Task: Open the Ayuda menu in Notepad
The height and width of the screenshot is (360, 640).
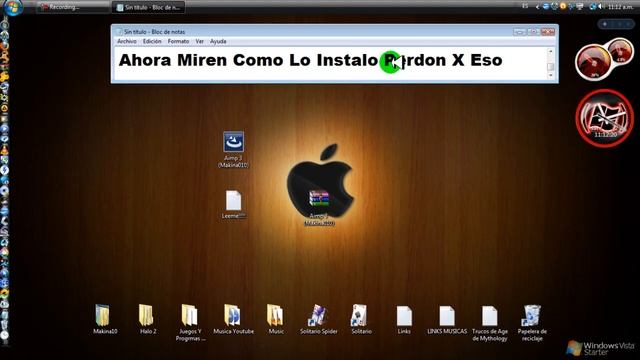Action: (x=218, y=41)
